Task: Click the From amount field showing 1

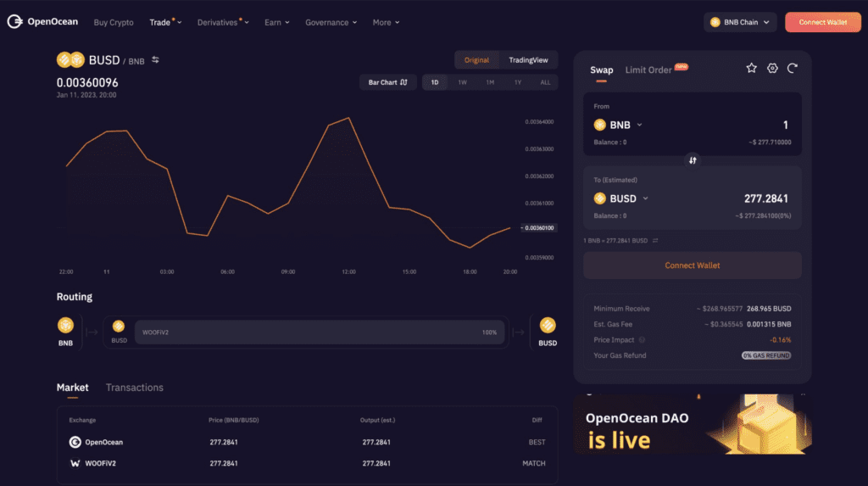Action: click(x=785, y=125)
